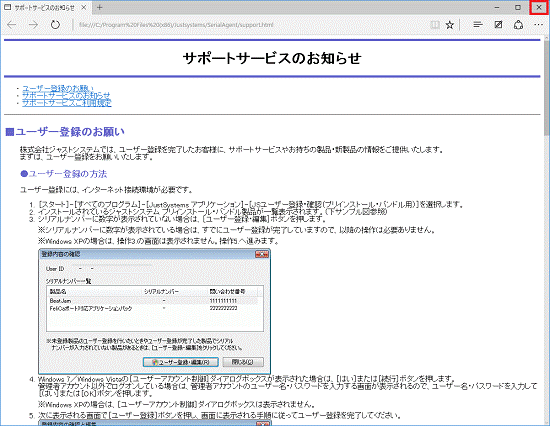Open a new tab with plus button
The height and width of the screenshot is (426, 550).
click(x=100, y=7)
